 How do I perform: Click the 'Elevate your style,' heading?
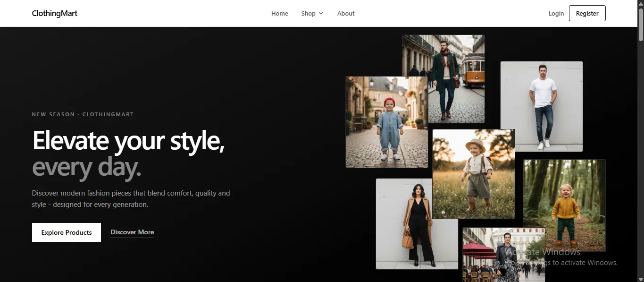[128, 140]
